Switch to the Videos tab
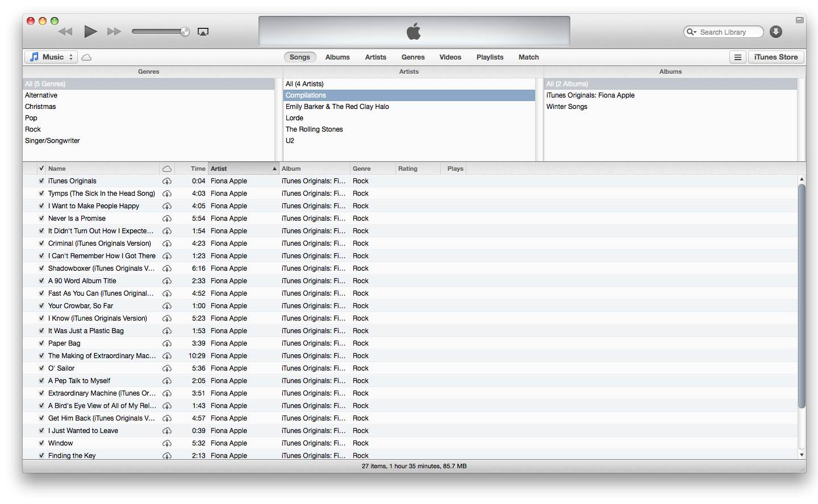This screenshot has width=818, height=504. pos(450,57)
